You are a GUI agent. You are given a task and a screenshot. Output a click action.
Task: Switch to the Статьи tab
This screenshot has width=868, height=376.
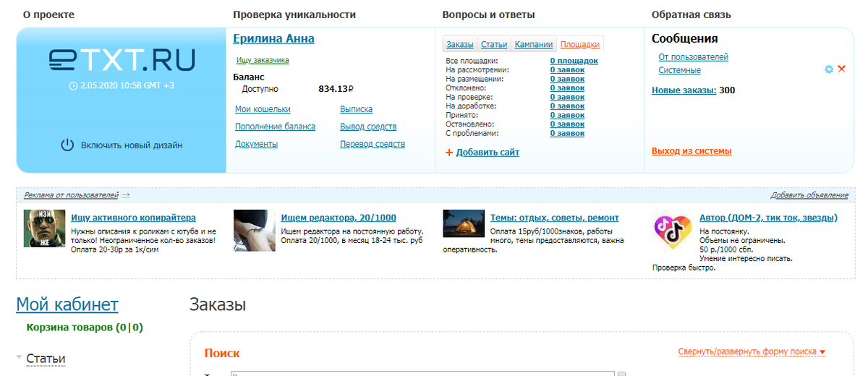(494, 44)
